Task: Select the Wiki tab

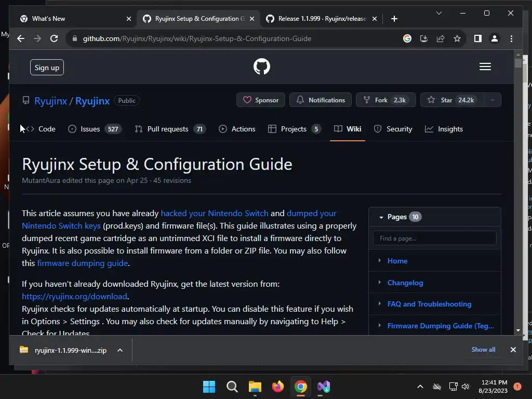Action: click(x=348, y=129)
